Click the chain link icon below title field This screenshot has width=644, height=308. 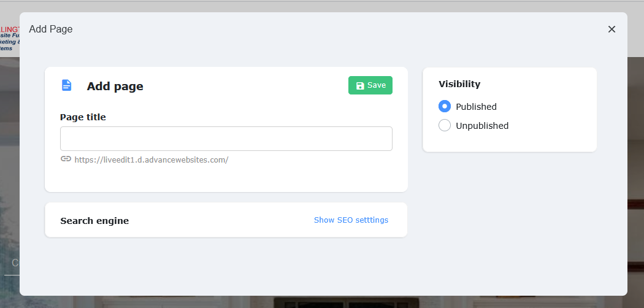[66, 159]
